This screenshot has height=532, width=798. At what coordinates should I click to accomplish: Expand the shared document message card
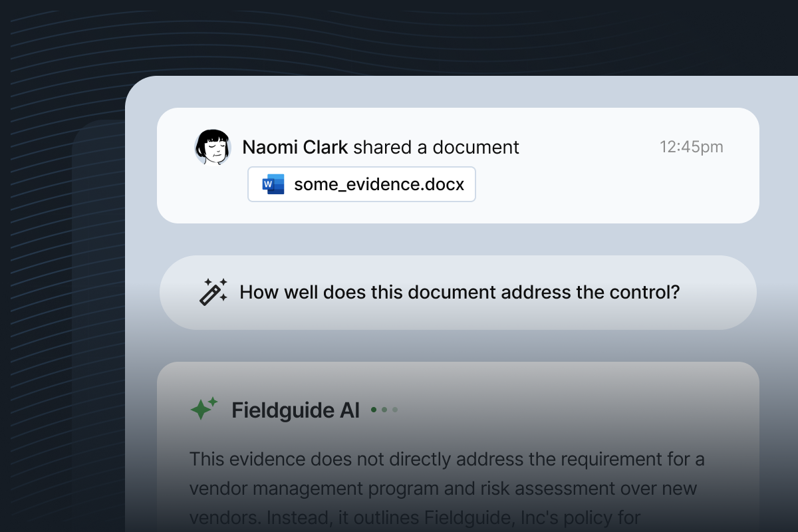(x=458, y=165)
